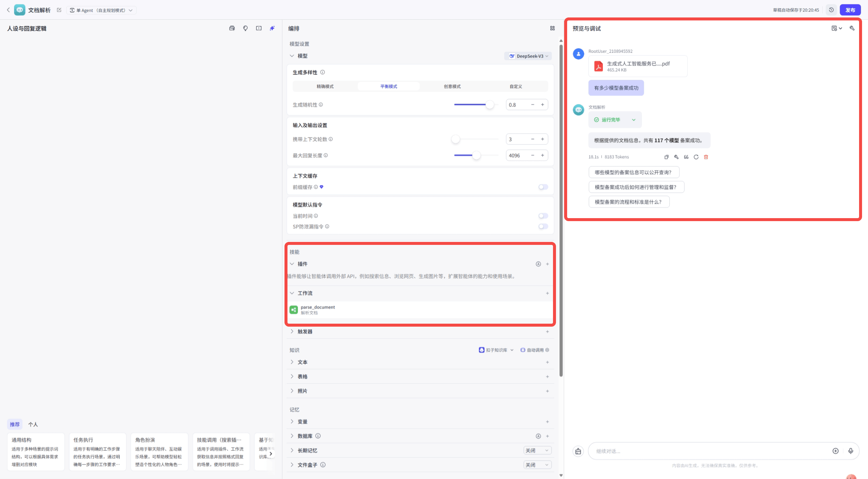Click the AI prompt optimize sparkle icon
The width and height of the screenshot is (868, 479).
(x=272, y=28)
